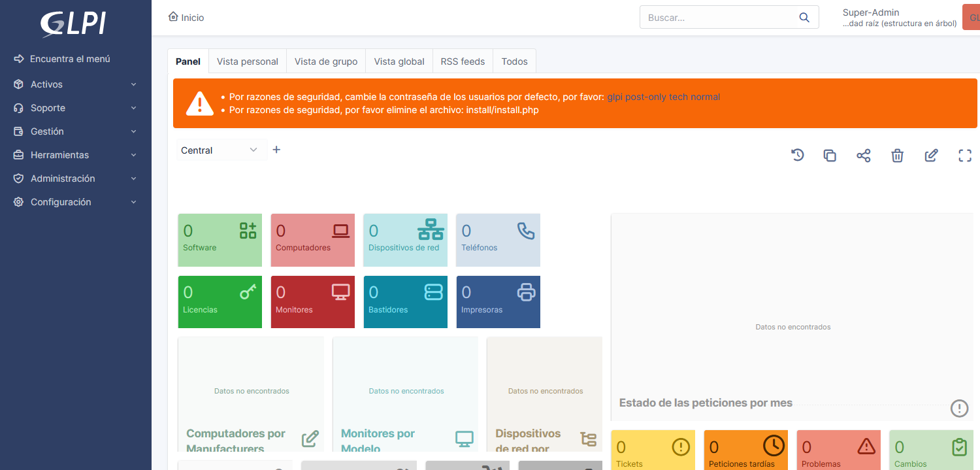Click the Inicio breadcrumb link
Screen dimensions: 980x470
point(187,18)
